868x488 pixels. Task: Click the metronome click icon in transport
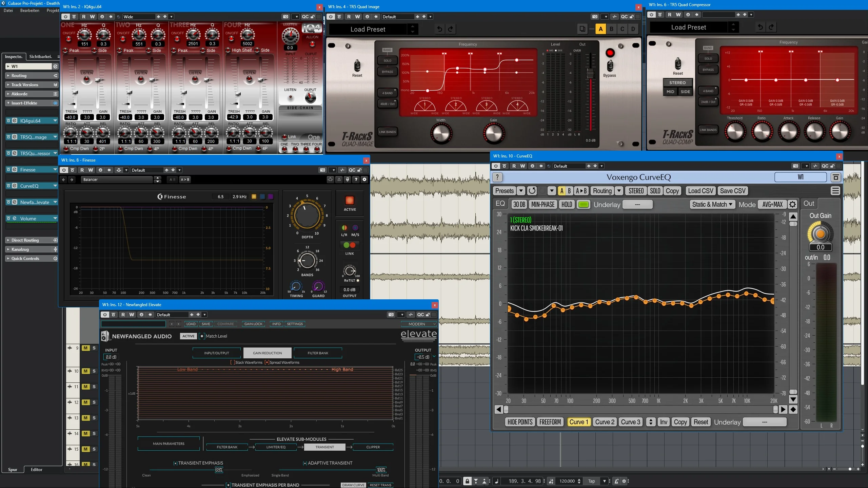(x=616, y=481)
